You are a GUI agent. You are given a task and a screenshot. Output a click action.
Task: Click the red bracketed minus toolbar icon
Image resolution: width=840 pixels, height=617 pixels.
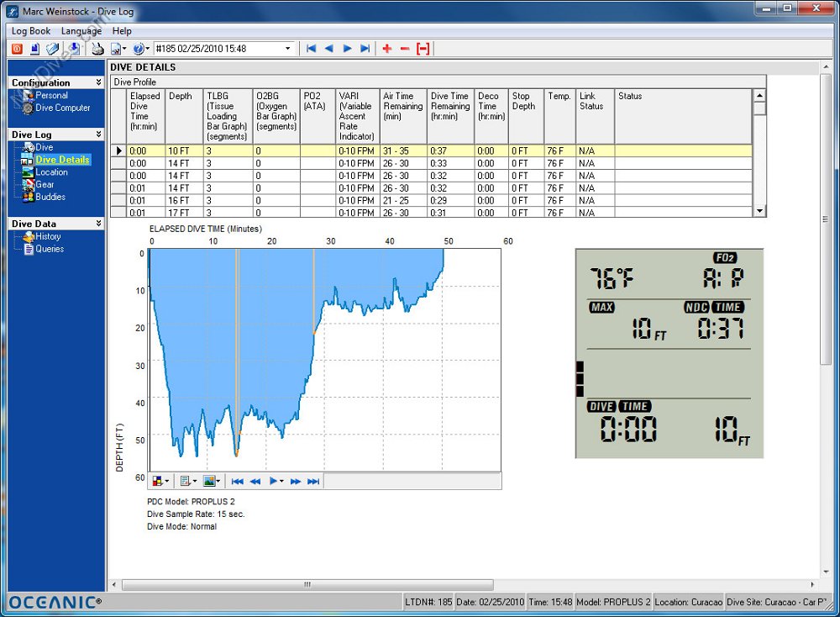[423, 49]
